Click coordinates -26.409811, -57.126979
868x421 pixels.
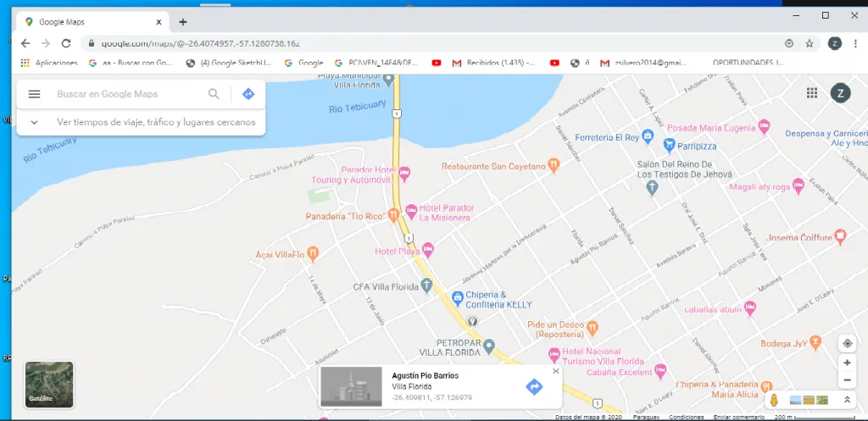tap(431, 398)
